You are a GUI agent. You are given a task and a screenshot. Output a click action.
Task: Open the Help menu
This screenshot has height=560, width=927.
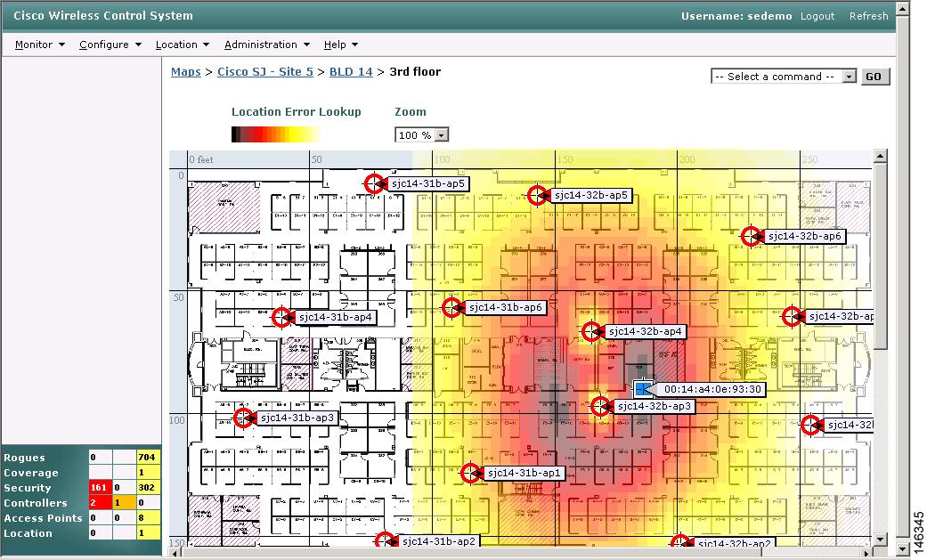(x=340, y=45)
